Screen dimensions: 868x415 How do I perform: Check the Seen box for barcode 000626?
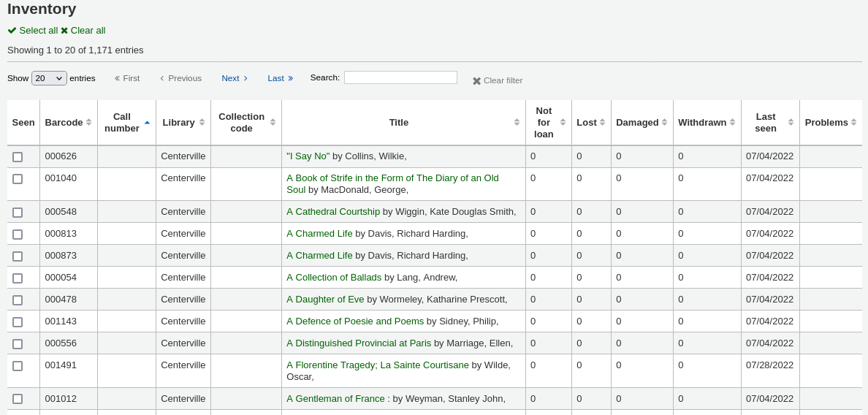[18, 157]
